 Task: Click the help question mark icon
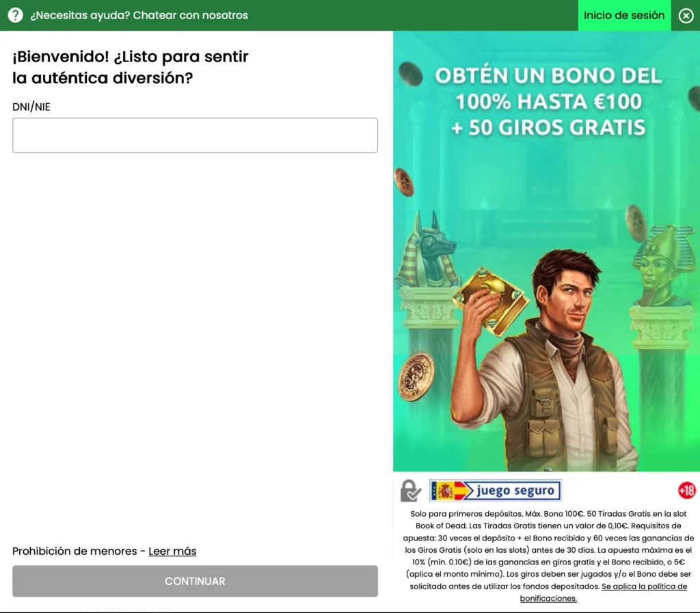tap(15, 15)
